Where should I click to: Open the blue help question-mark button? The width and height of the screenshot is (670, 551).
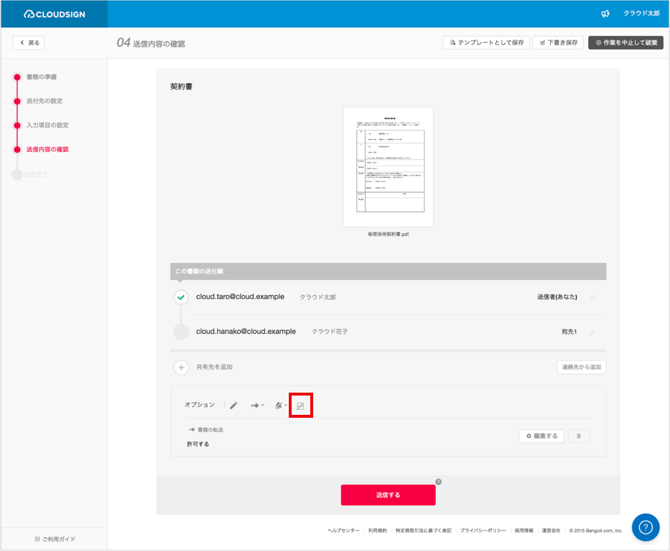pyautogui.click(x=645, y=527)
